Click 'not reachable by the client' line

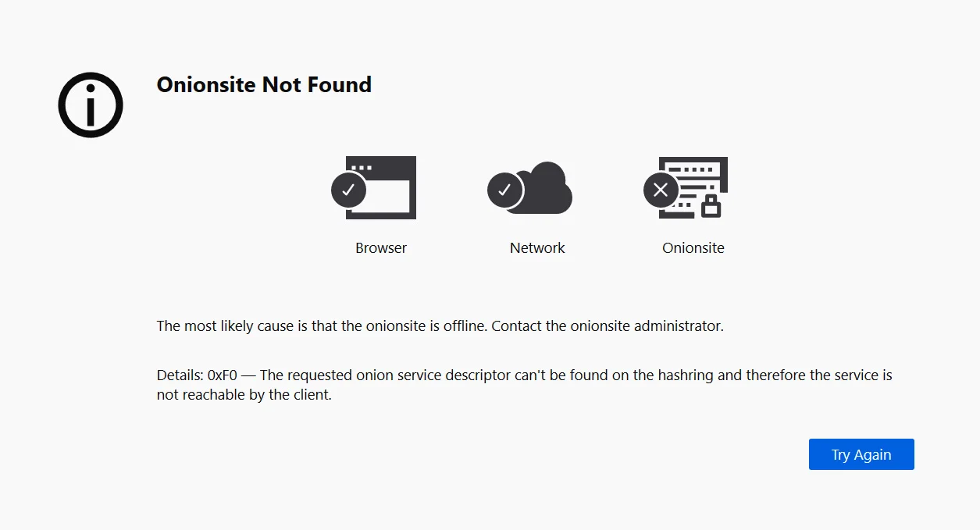(x=244, y=395)
